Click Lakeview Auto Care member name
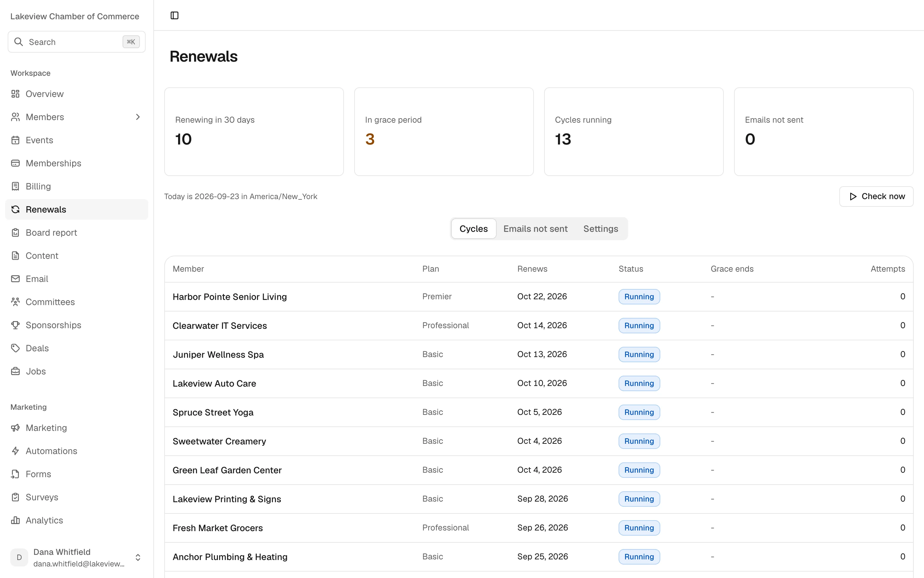 pos(214,383)
